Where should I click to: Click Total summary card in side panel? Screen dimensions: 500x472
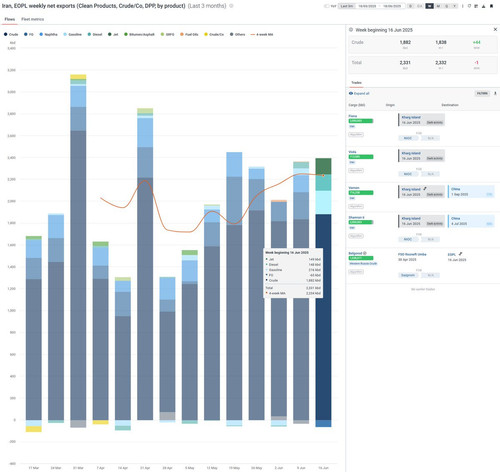(423, 65)
